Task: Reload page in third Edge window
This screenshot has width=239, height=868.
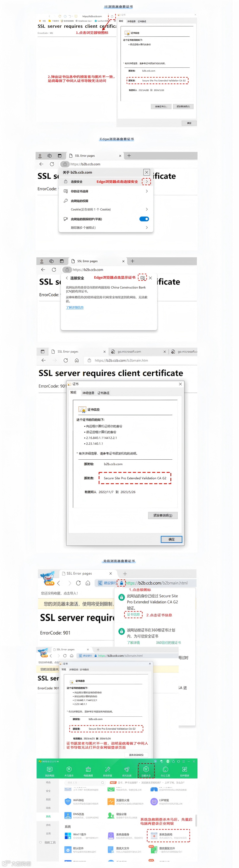Action: coord(66,360)
